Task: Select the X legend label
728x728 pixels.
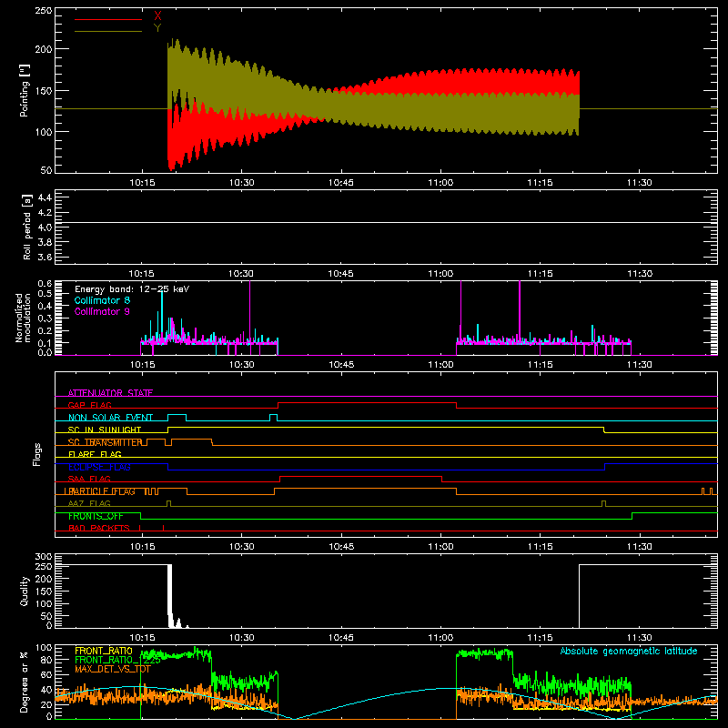Action: [x=157, y=16]
